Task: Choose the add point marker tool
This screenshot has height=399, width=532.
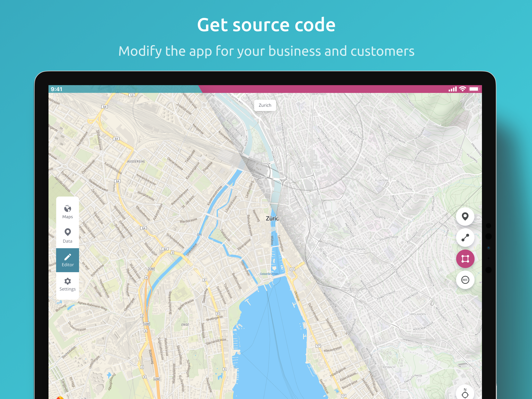Action: 465,216
